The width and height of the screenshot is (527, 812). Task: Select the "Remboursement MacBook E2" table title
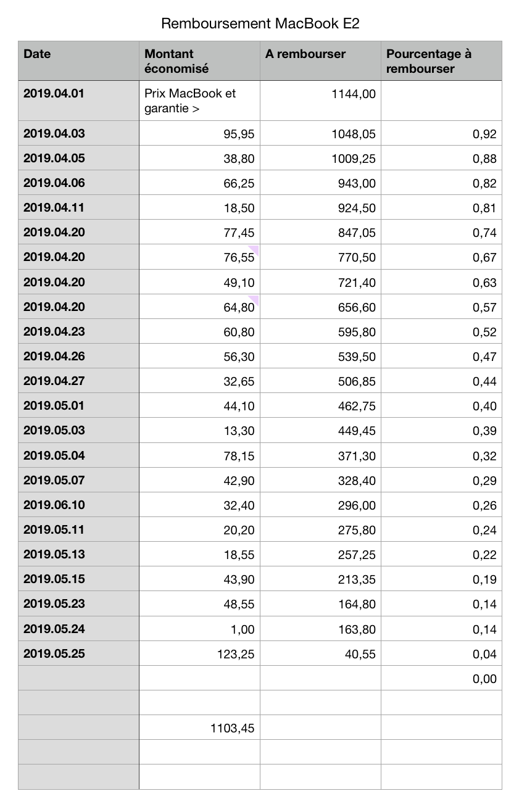coord(260,24)
